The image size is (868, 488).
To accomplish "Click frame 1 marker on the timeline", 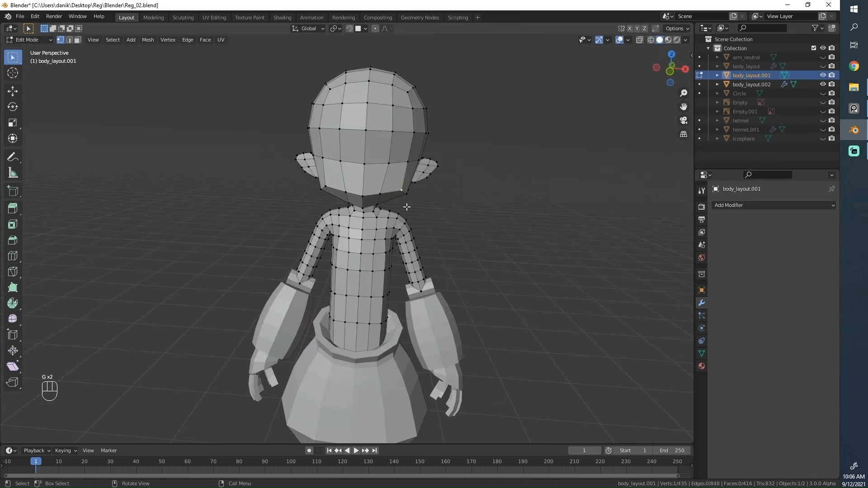I will click(36, 461).
